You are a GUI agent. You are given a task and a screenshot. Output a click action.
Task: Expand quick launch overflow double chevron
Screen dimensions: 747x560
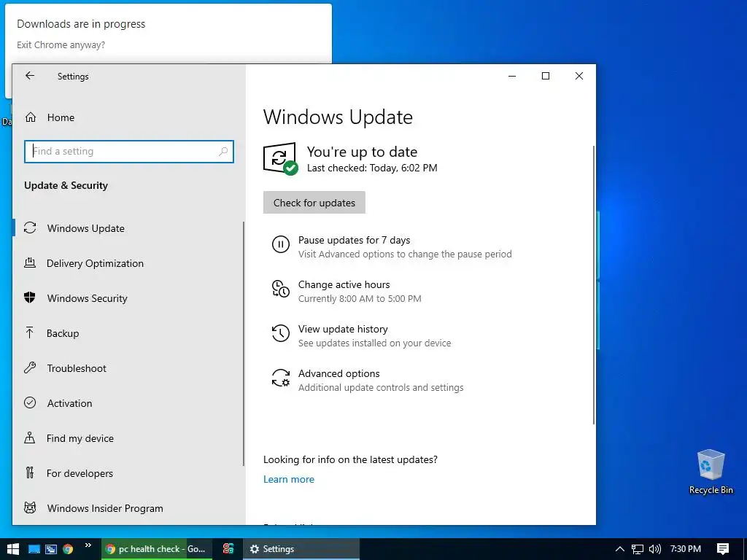tap(88, 545)
